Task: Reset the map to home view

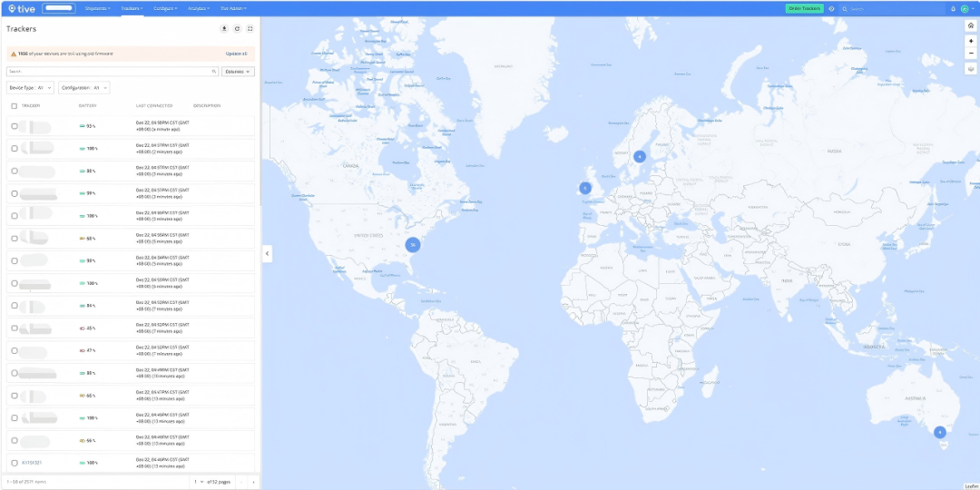Action: (x=971, y=25)
